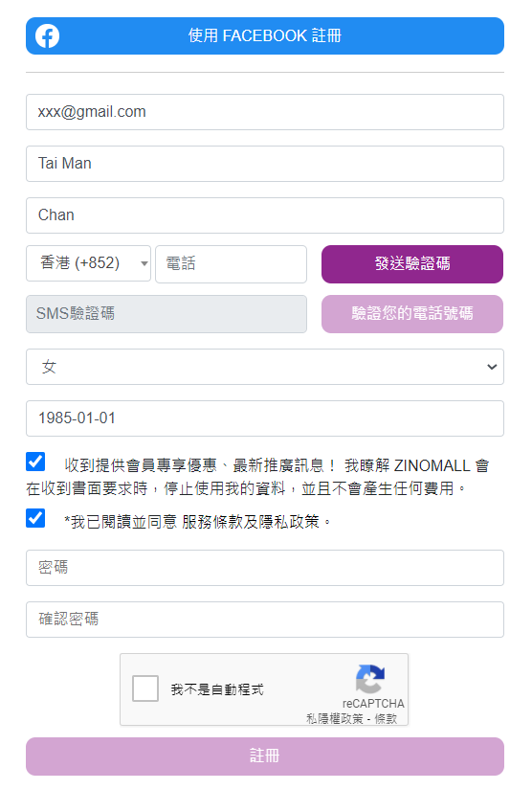Click the 電話 phone number field

[231, 264]
